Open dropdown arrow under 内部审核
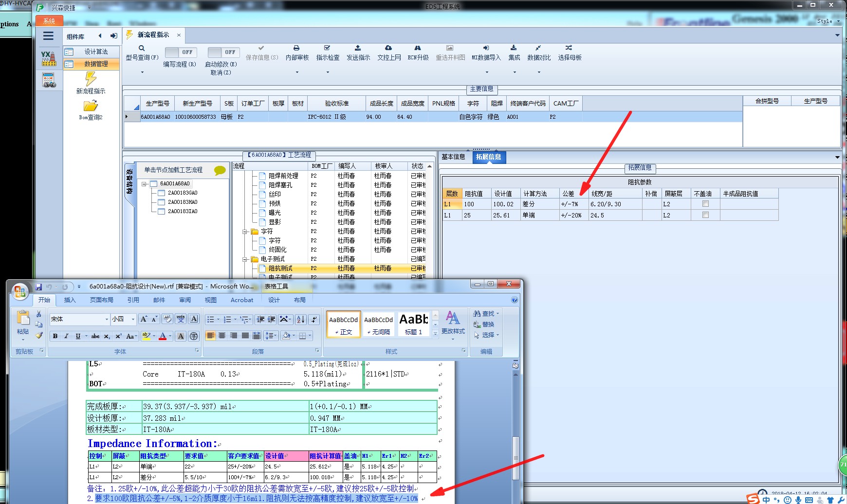847x504 pixels. (x=297, y=72)
